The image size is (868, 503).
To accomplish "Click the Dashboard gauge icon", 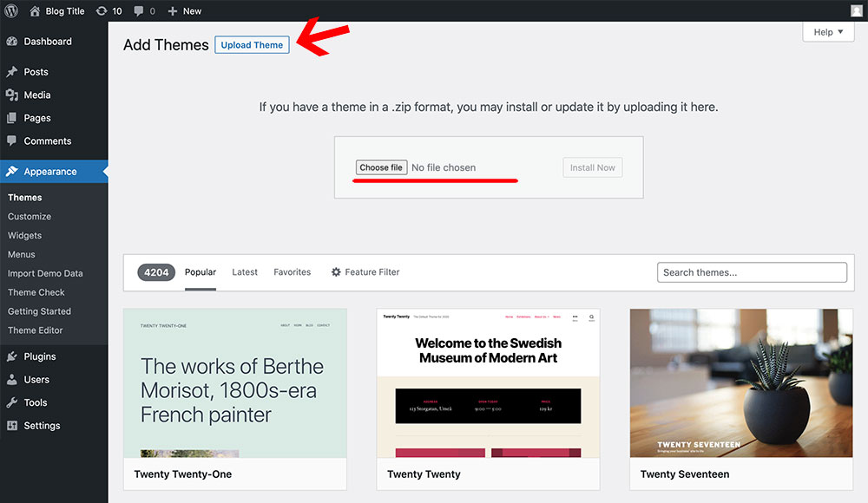I will [11, 42].
